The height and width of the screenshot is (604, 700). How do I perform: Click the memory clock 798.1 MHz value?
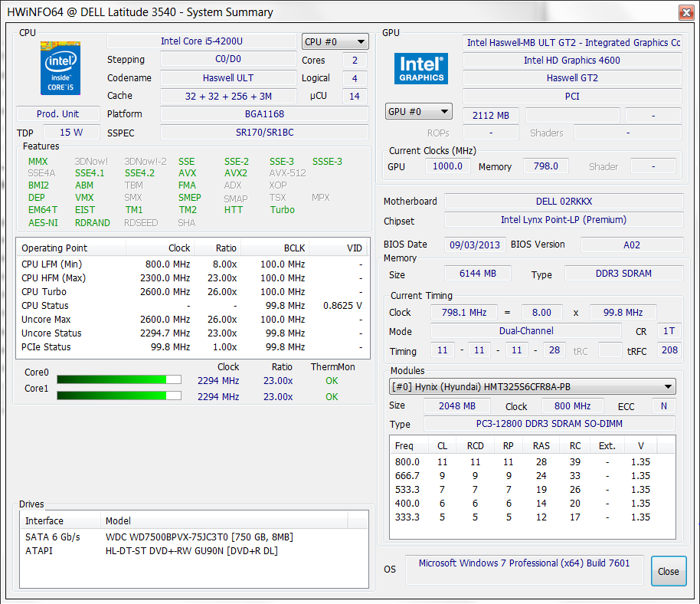(464, 312)
